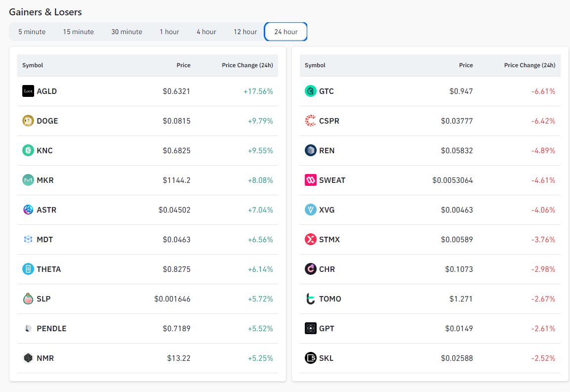Screen dimensions: 570x392
Task: Select the 30 minute timeframe tab
Action: [x=127, y=32]
